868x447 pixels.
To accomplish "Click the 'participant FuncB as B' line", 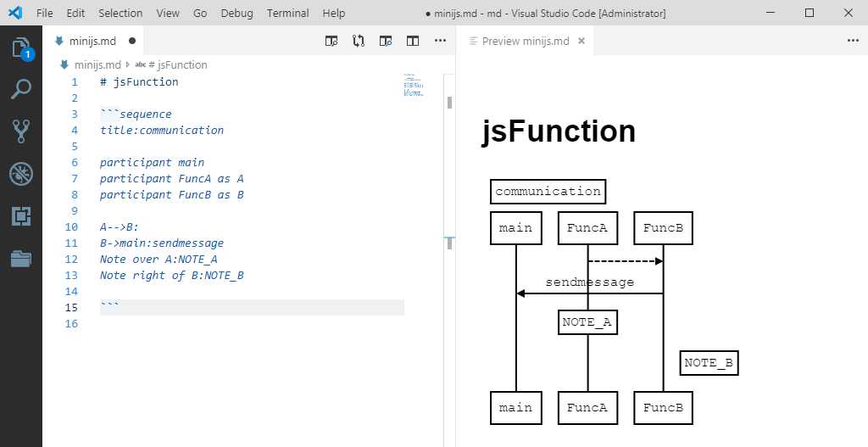I will tap(172, 195).
